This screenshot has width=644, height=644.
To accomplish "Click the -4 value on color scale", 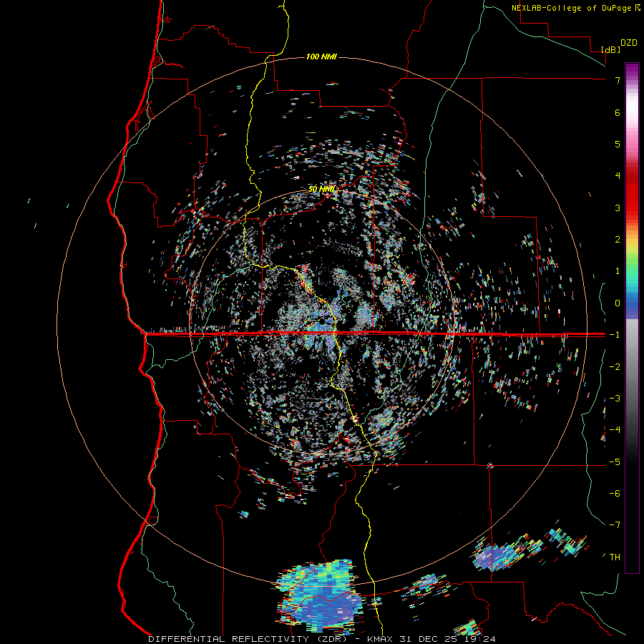I will coord(615,430).
